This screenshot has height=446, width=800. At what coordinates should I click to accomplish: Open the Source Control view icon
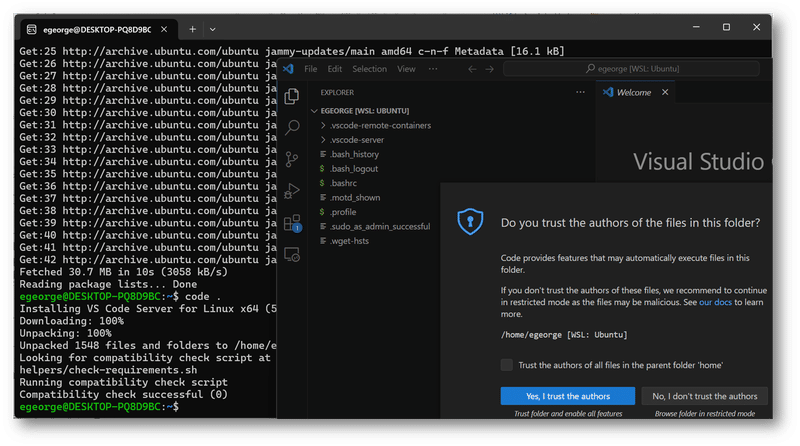click(x=292, y=159)
